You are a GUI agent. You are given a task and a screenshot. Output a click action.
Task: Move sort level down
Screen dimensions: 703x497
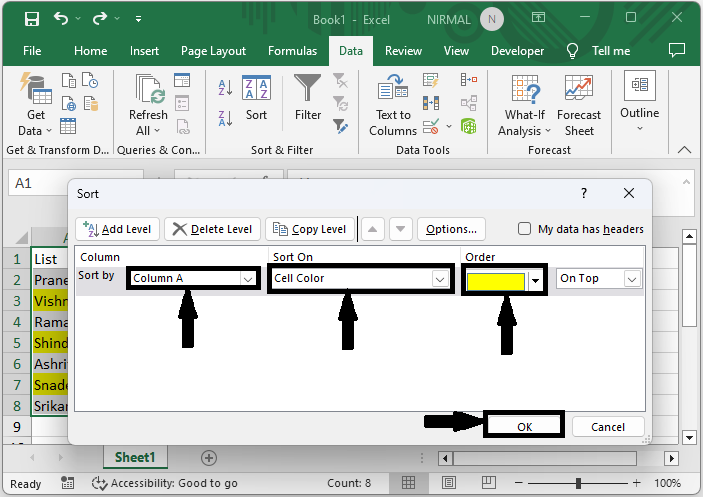tap(401, 229)
